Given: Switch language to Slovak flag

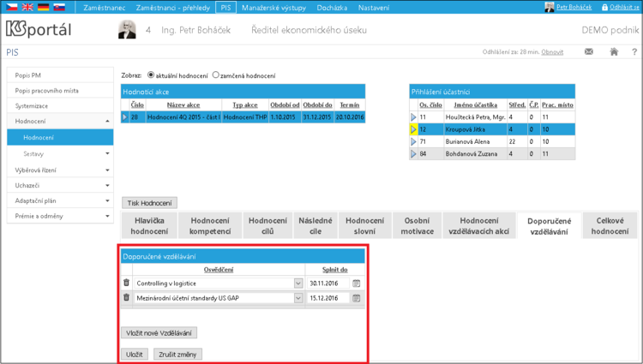Looking at the screenshot, I should [59, 7].
